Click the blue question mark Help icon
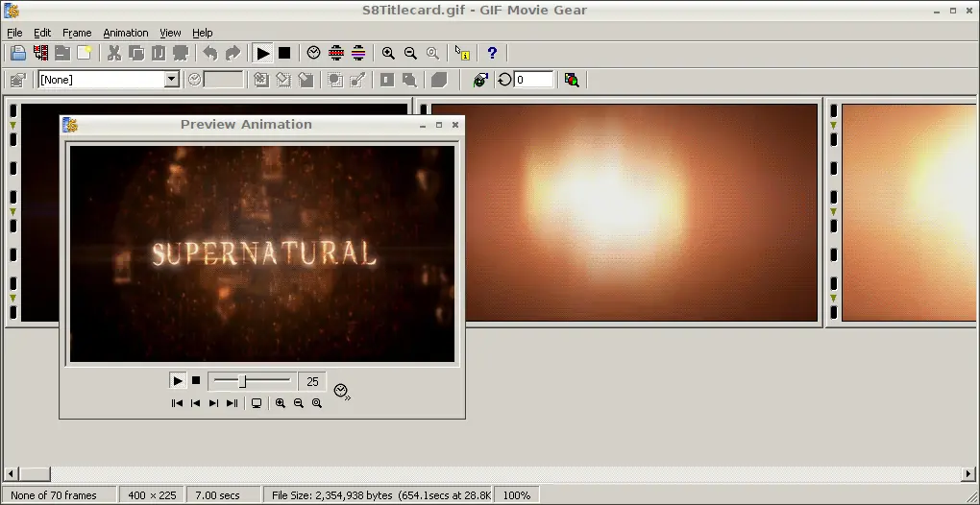Screen dimensions: 980x505 coord(492,53)
